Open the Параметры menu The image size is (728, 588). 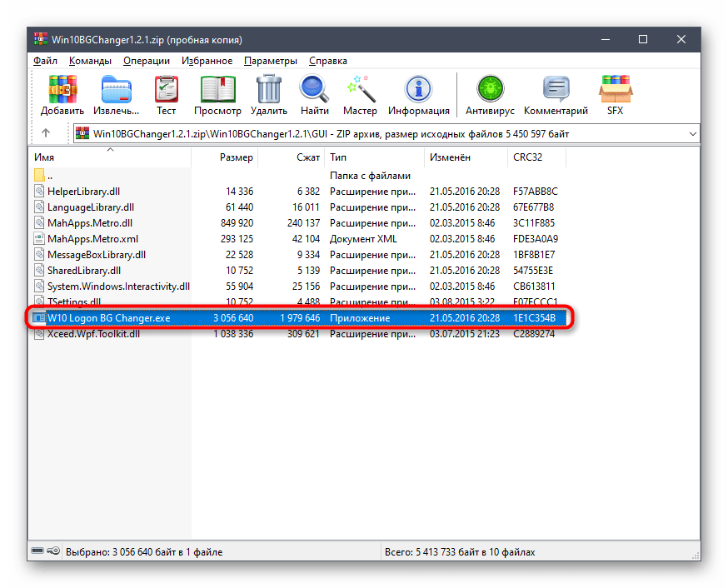270,61
